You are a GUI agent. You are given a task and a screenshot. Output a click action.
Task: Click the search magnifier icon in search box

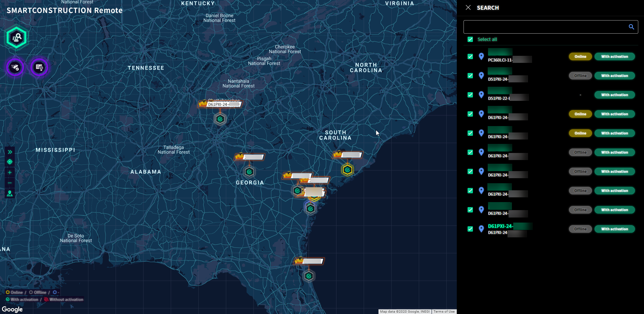tap(631, 27)
